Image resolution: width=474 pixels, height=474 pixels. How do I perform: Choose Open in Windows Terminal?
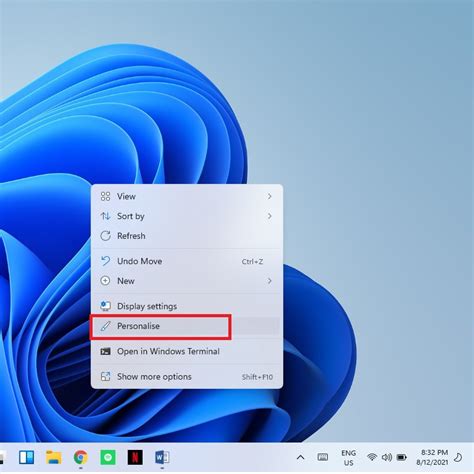187,351
